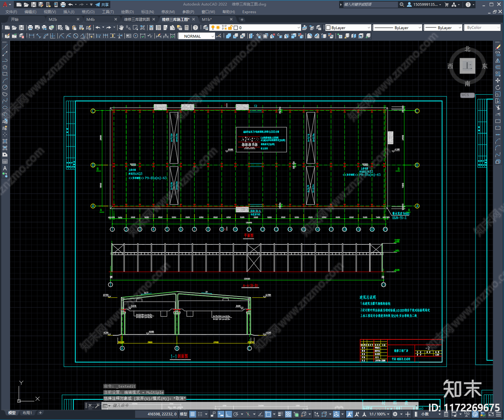Viewport: 504px width, 420px height.
Task: Toggle transparency display in status bar
Action: coord(288,414)
